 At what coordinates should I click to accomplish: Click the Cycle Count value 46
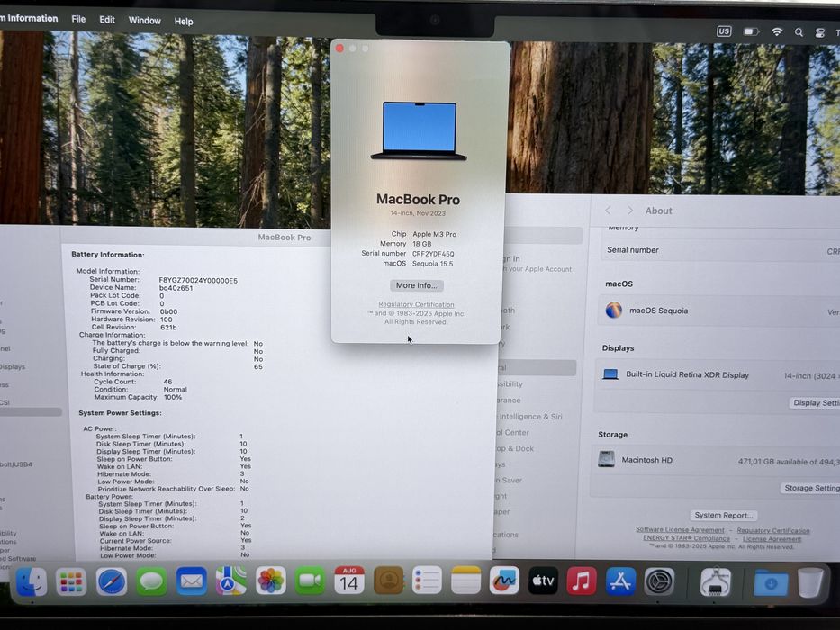pos(167,382)
